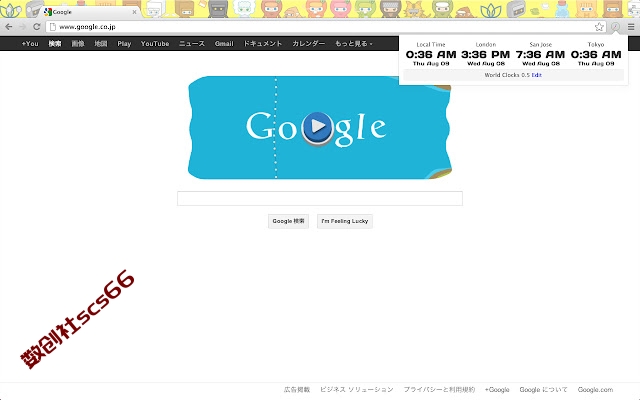Image resolution: width=640 pixels, height=400 pixels.
Task: Click the Tokyo clock entry
Action: [x=596, y=54]
